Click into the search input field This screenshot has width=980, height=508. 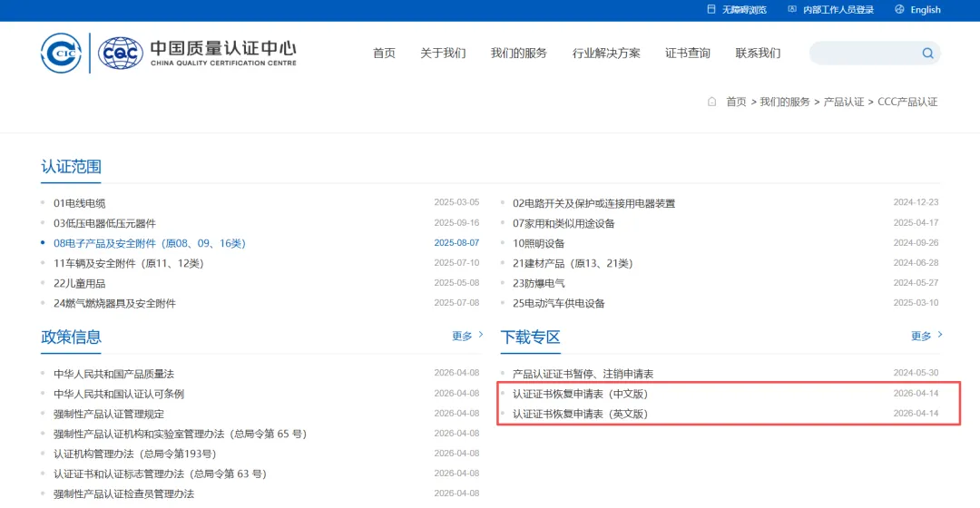coord(866,54)
